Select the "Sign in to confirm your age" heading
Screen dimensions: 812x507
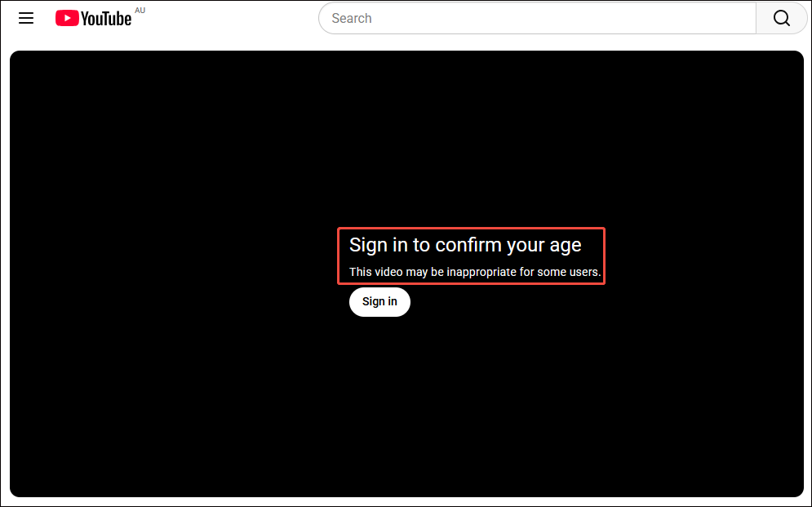(x=465, y=245)
